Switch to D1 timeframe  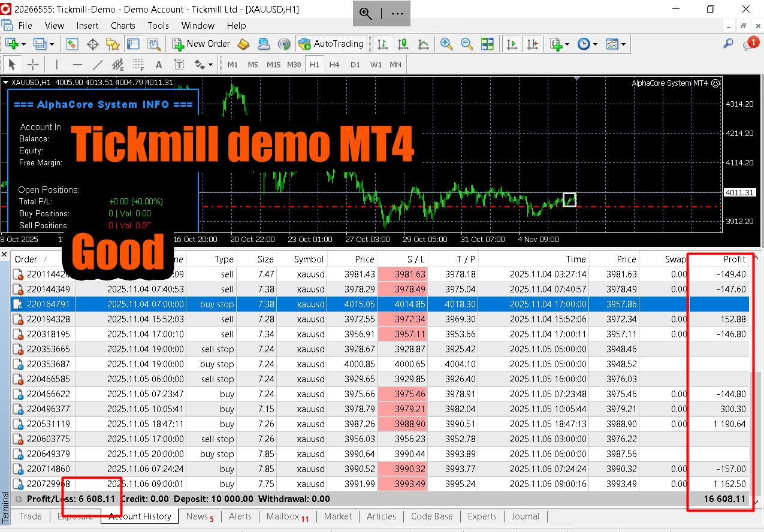[x=355, y=65]
